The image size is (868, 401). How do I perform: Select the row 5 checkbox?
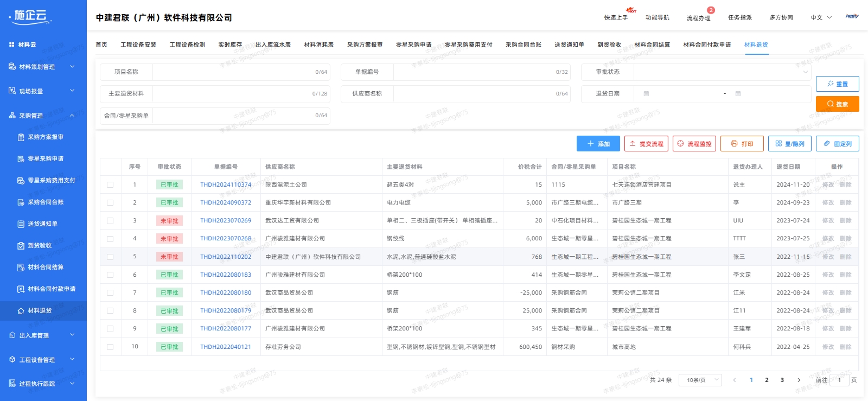110,257
